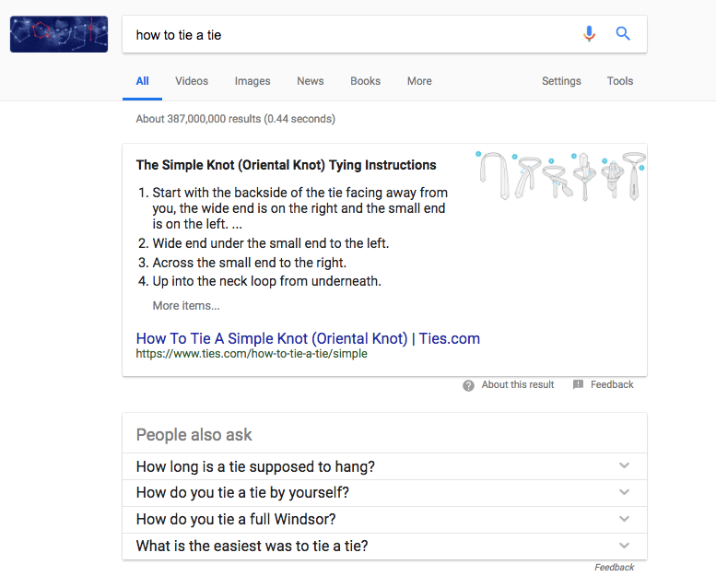
Task: Open the Ties.com Simple Knot result link
Action: click(308, 338)
